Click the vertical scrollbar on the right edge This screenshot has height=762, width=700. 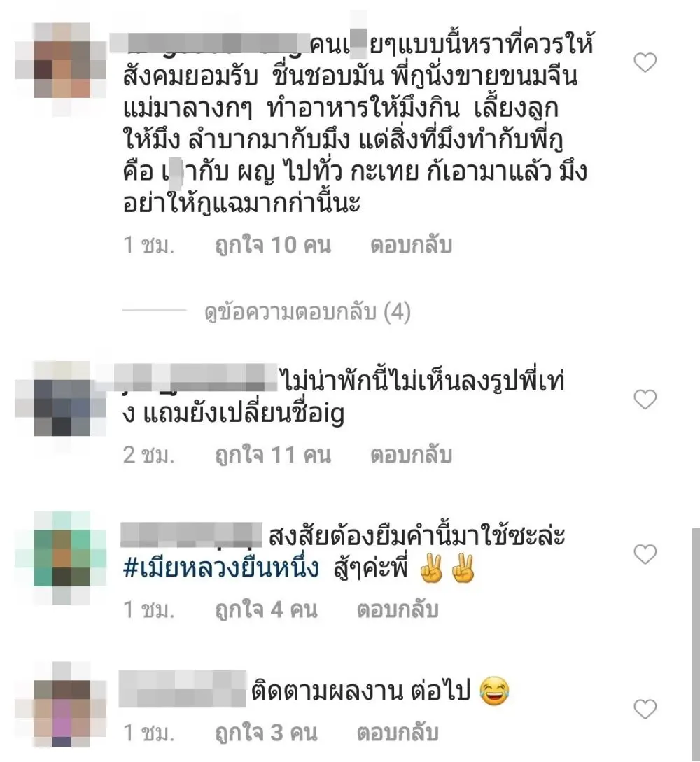[x=696, y=644]
